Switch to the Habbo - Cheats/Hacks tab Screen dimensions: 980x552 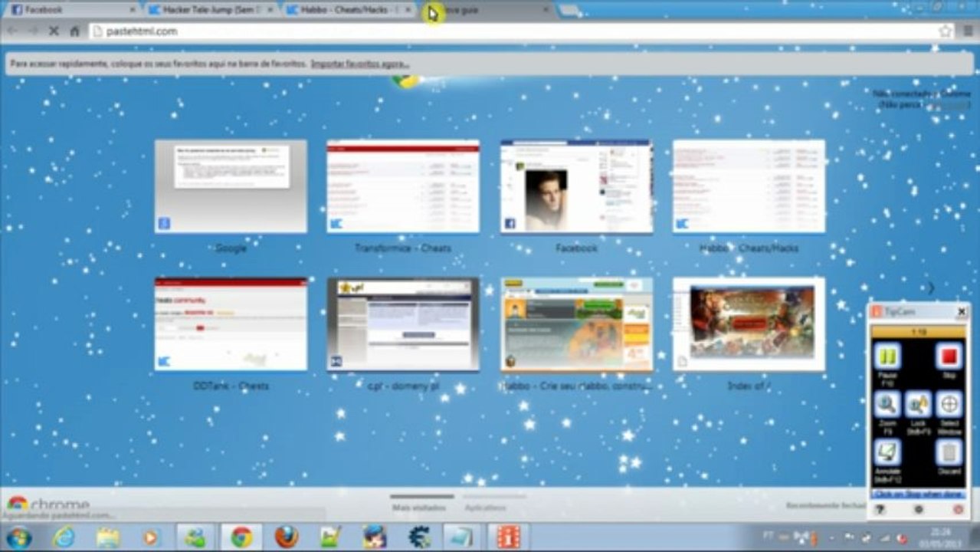pyautogui.click(x=348, y=10)
